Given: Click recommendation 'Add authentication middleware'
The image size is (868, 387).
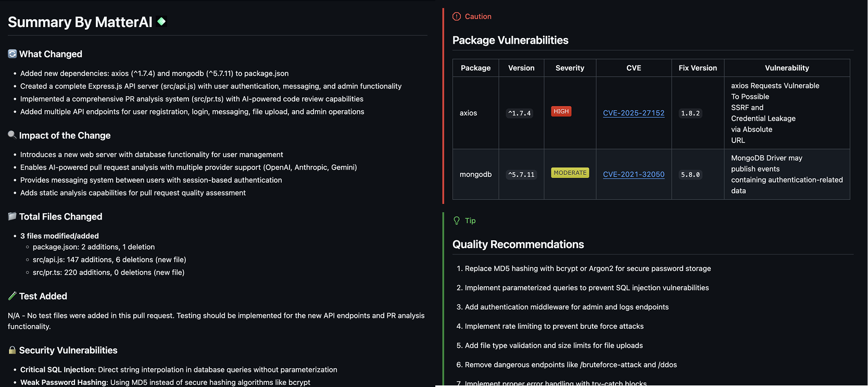Looking at the screenshot, I should point(567,307).
